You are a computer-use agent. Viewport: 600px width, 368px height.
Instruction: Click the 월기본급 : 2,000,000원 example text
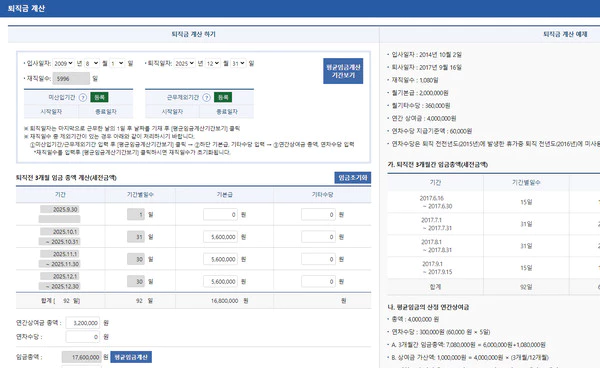(x=420, y=93)
